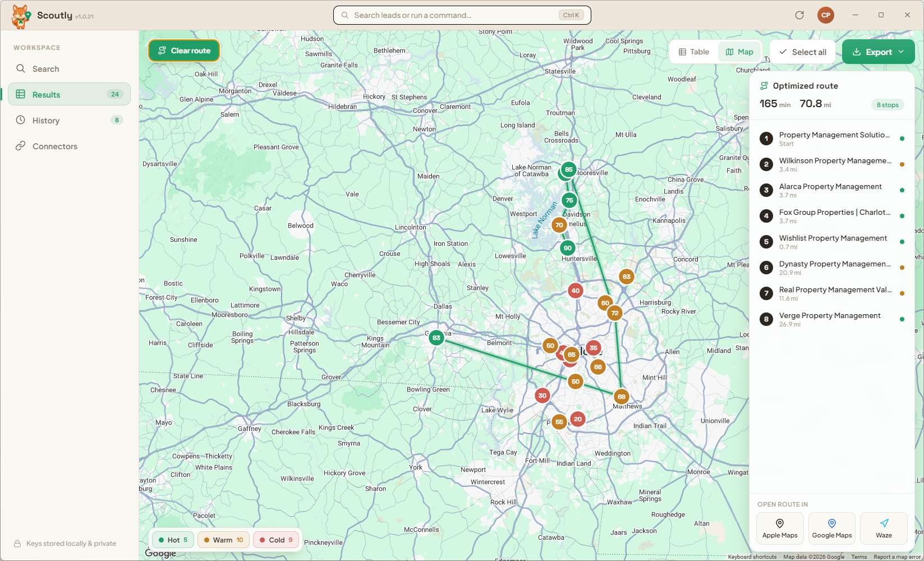Select stop 4 Fox Group Properties
Viewport: 924px width, 561px height.
(832, 216)
